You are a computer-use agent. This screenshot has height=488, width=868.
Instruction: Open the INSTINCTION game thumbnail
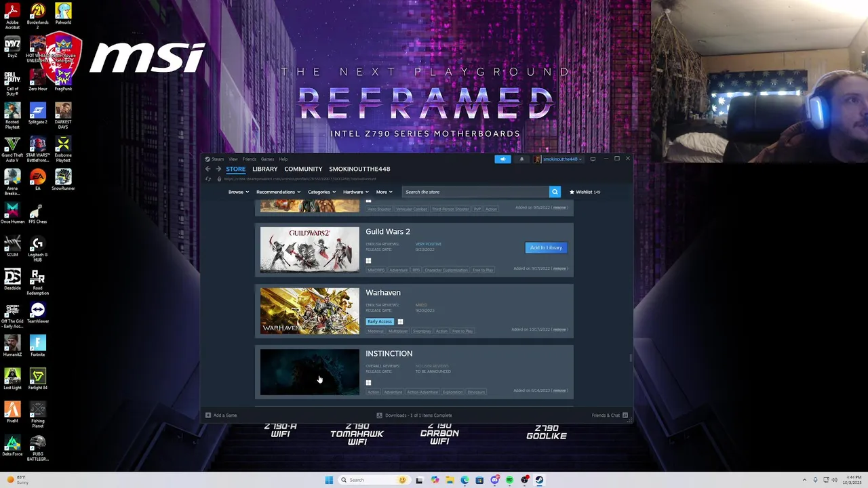pos(310,371)
